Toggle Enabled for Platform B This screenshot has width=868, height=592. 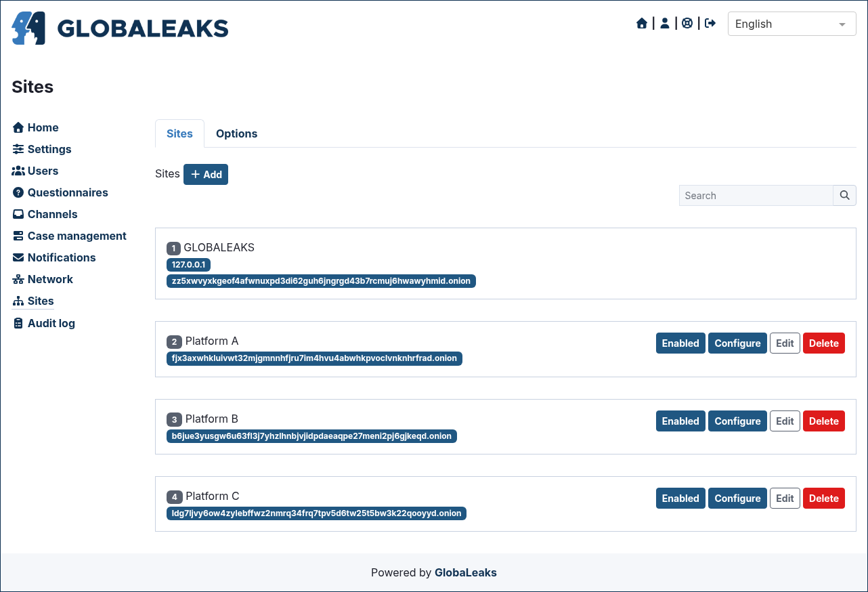680,421
